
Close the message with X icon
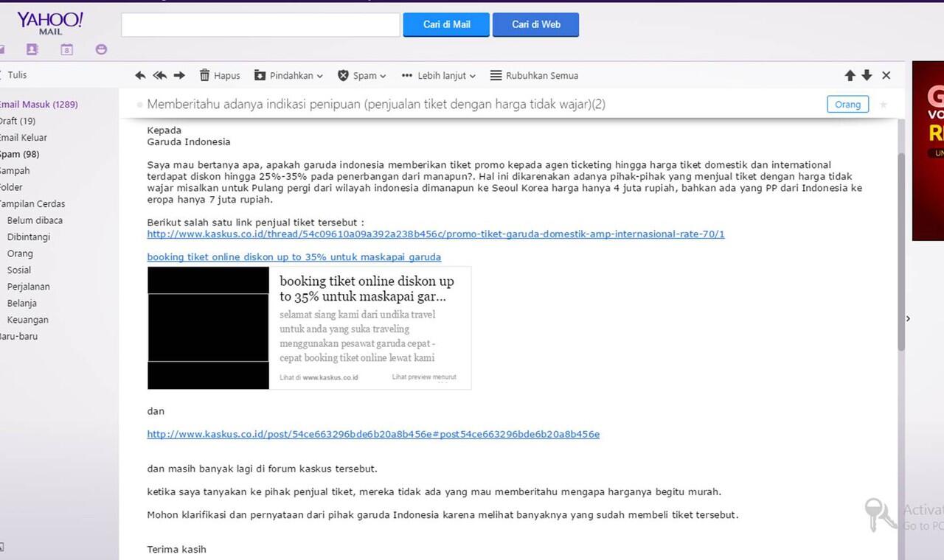886,75
